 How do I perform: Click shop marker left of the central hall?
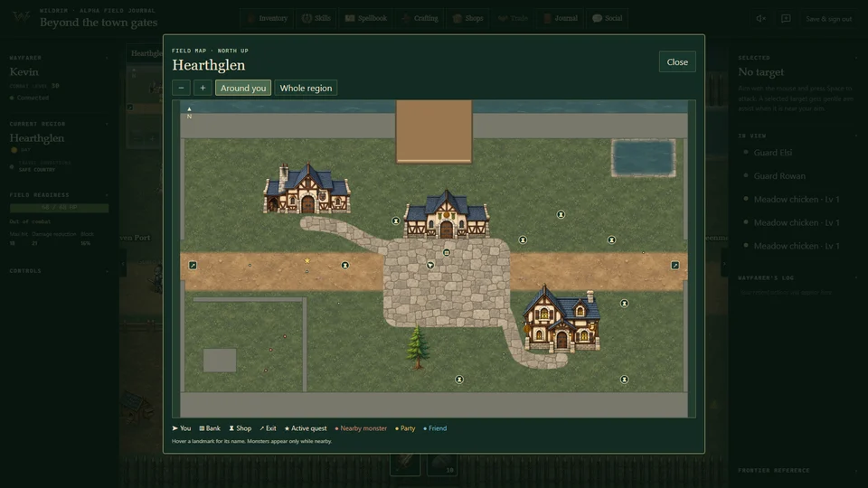396,221
